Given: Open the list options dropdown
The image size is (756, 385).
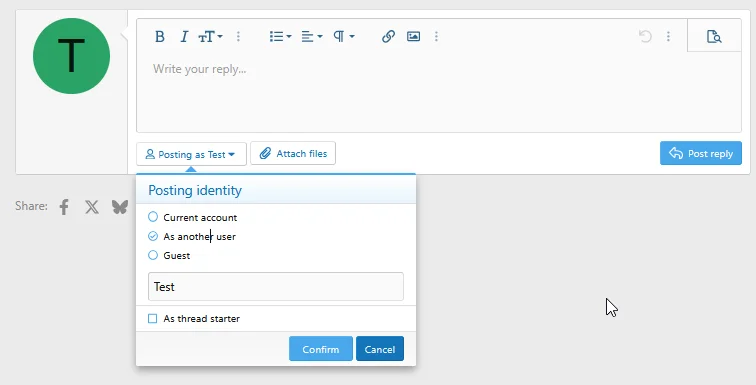Looking at the screenshot, I should pyautogui.click(x=281, y=37).
